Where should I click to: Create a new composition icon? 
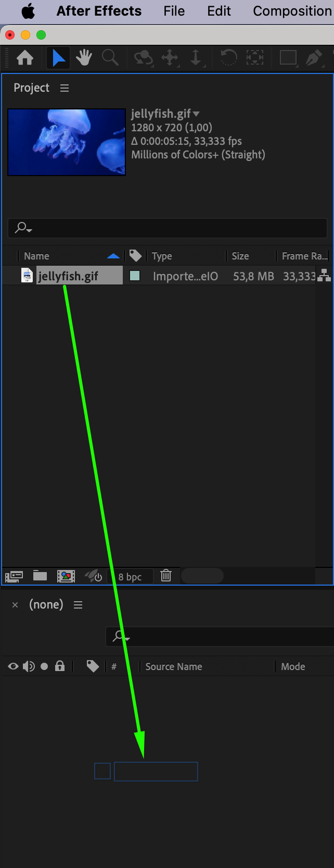click(66, 576)
